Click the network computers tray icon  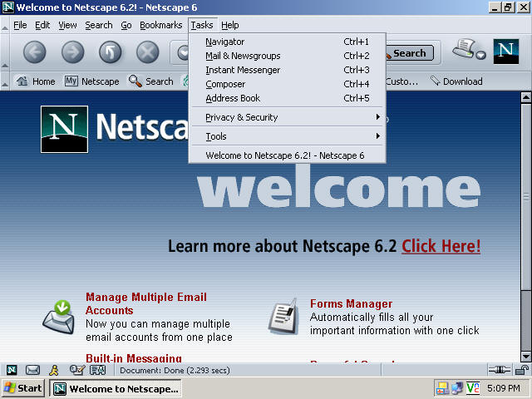point(457,388)
